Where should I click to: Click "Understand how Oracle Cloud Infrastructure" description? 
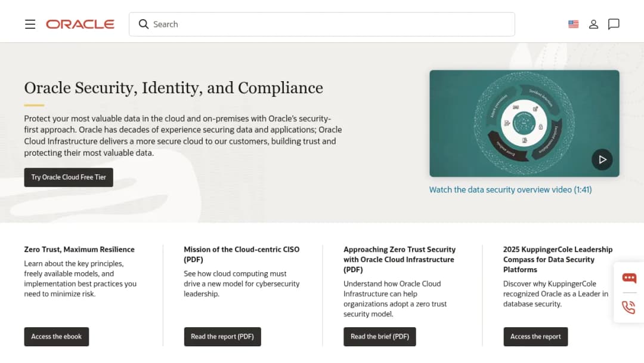click(395, 299)
